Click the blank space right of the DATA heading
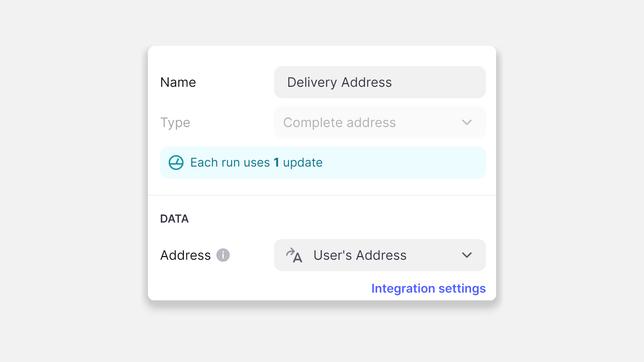The height and width of the screenshot is (362, 644). 335,219
